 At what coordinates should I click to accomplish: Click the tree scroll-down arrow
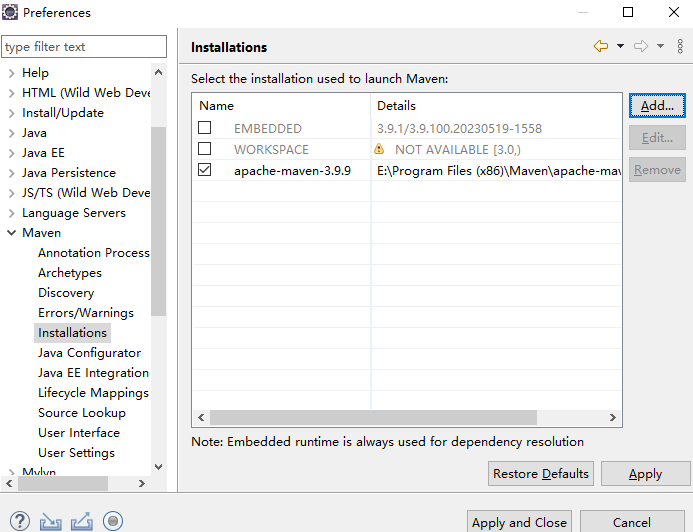coord(158,467)
